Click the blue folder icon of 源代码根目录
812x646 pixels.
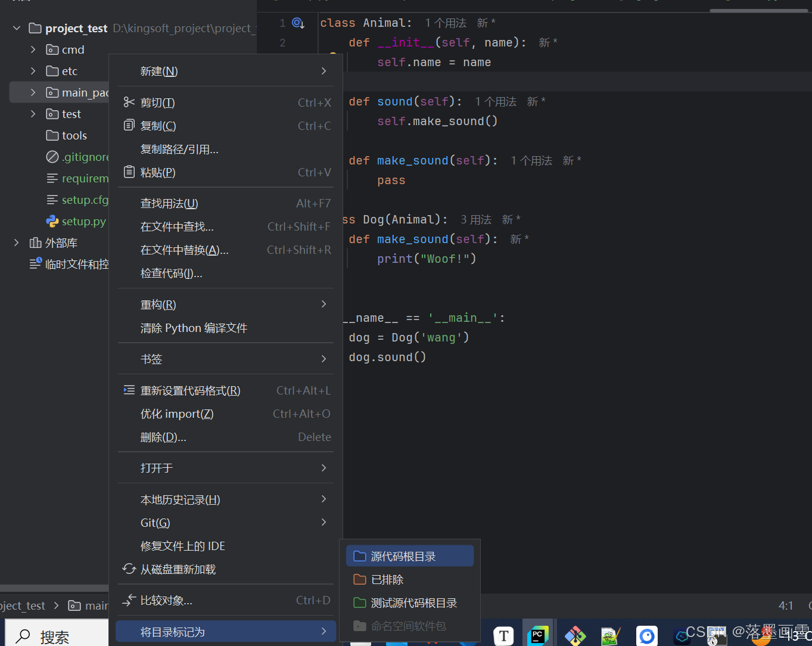(359, 556)
